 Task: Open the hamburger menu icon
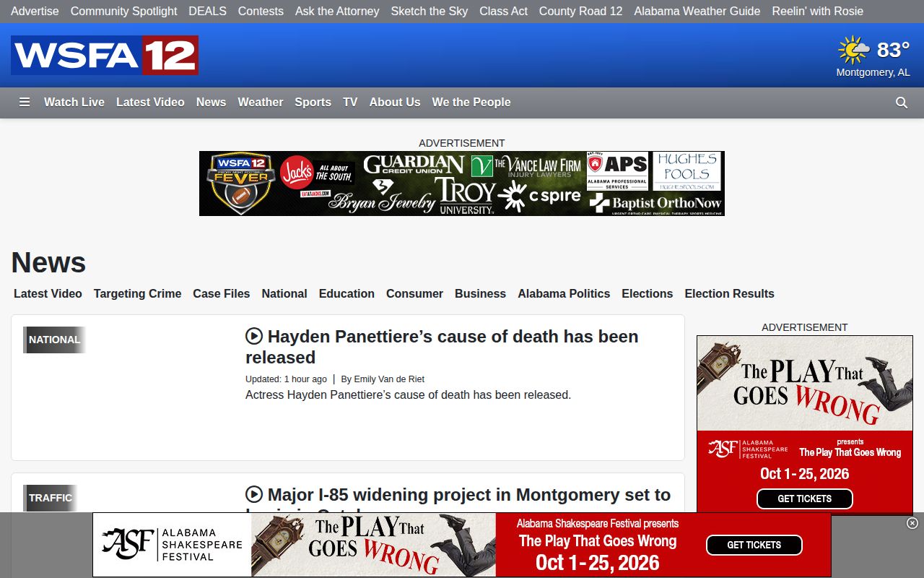pos(25,103)
